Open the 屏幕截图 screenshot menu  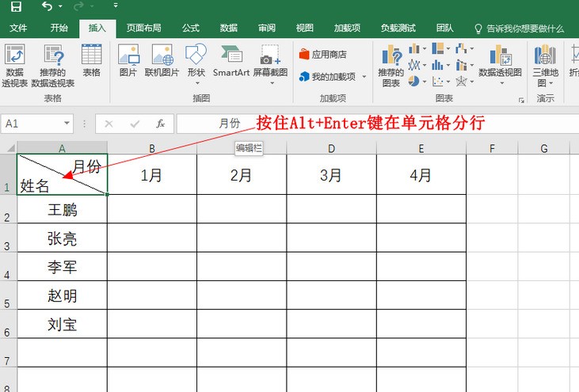(270, 65)
